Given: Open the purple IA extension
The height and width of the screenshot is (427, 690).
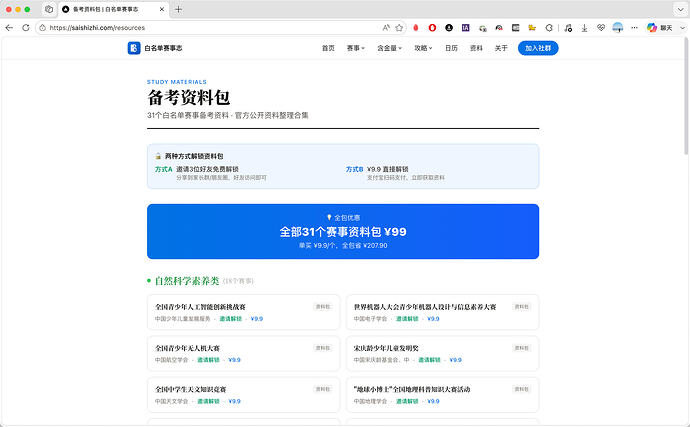Looking at the screenshot, I should tap(466, 28).
